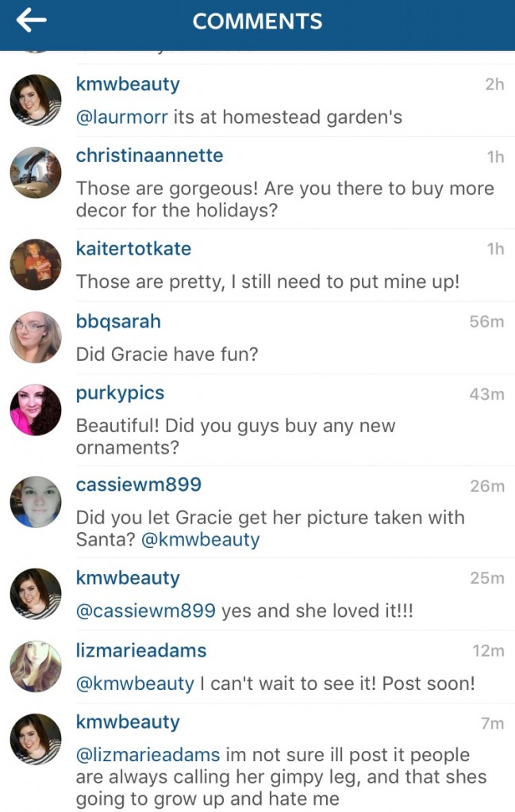
Task: Open the christinaannette username link
Action: (149, 156)
